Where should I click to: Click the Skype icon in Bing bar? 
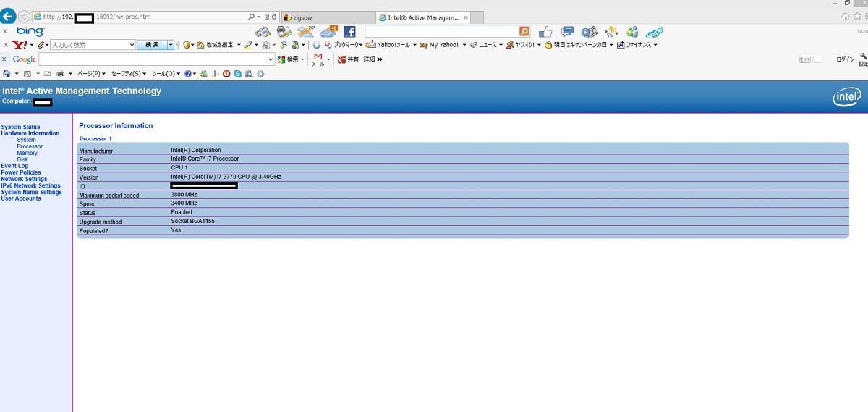(x=655, y=31)
